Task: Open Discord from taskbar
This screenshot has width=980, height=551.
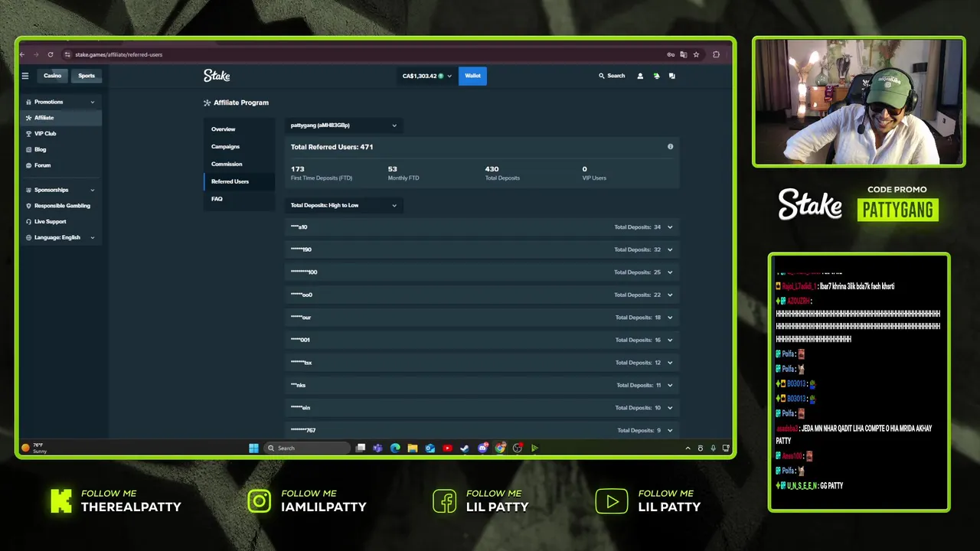Action: click(482, 448)
